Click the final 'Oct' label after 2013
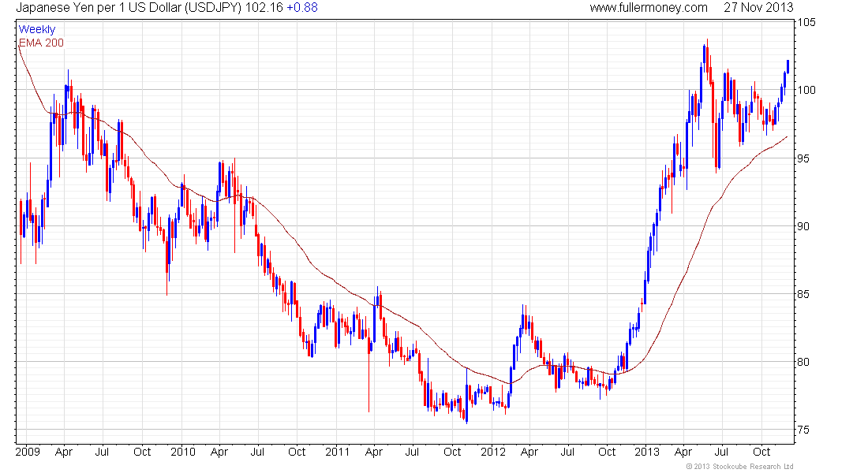Screen dimensions: 868x473 [761, 452]
